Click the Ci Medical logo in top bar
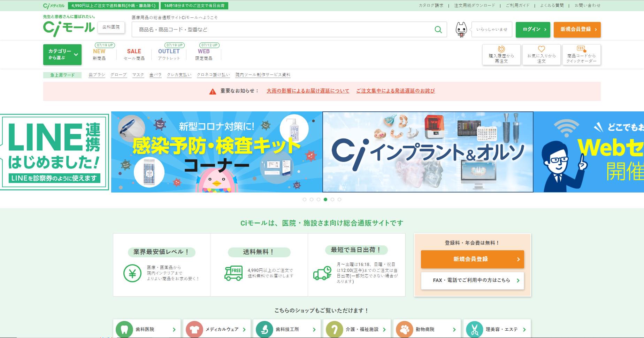The width and height of the screenshot is (644, 338). pos(54,6)
